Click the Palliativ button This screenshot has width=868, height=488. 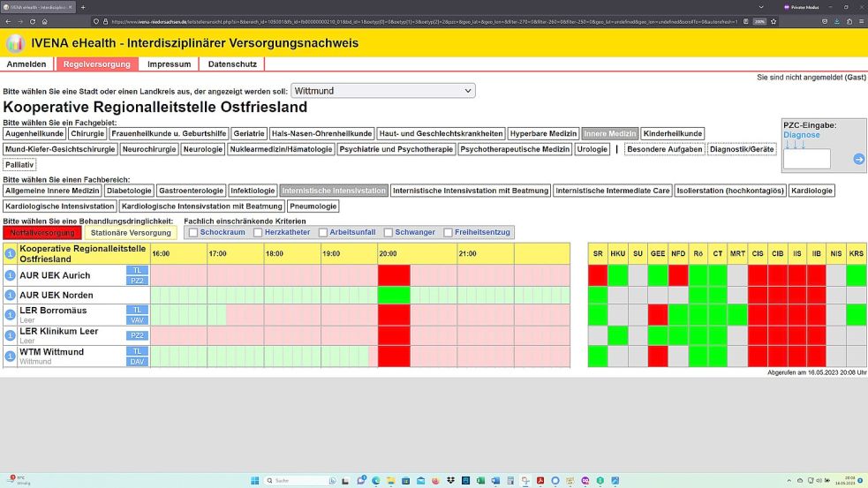(x=19, y=164)
